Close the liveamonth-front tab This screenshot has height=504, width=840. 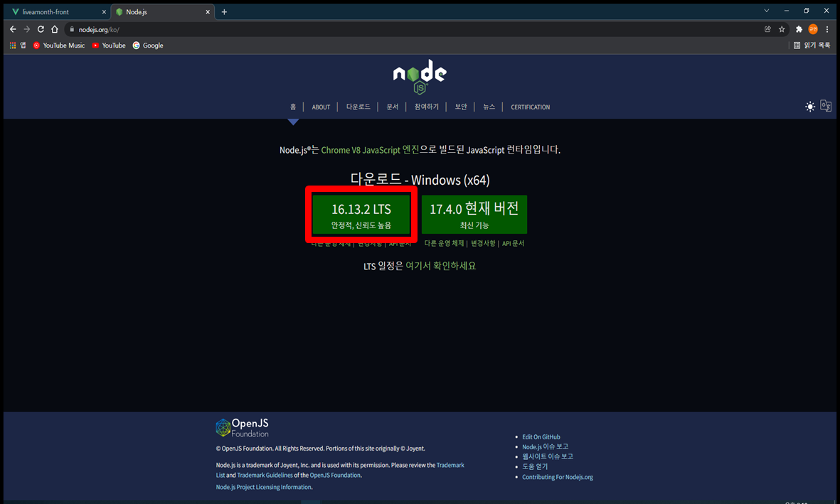click(x=104, y=12)
